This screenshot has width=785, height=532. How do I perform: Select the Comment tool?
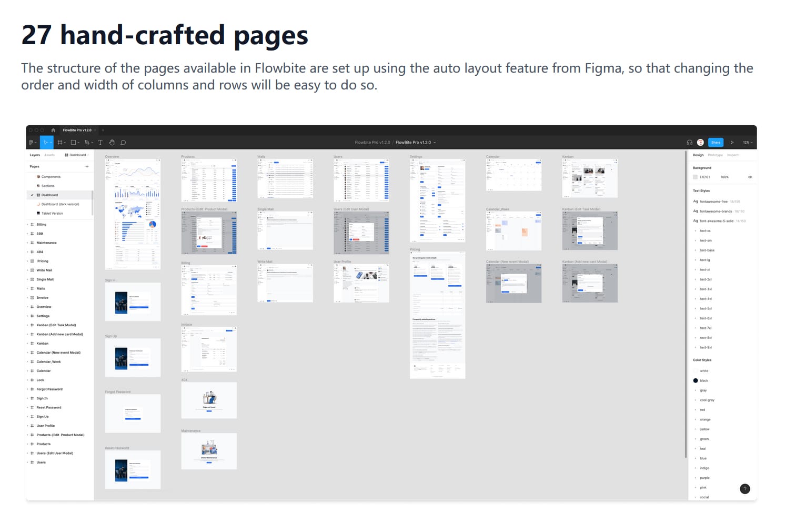point(123,143)
